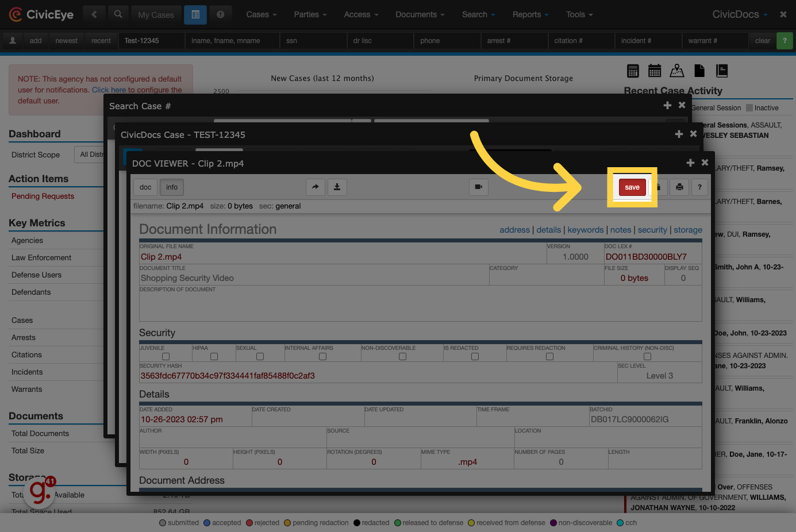Click the black redacted legend dot
The height and width of the screenshot is (532, 796).
[357, 523]
